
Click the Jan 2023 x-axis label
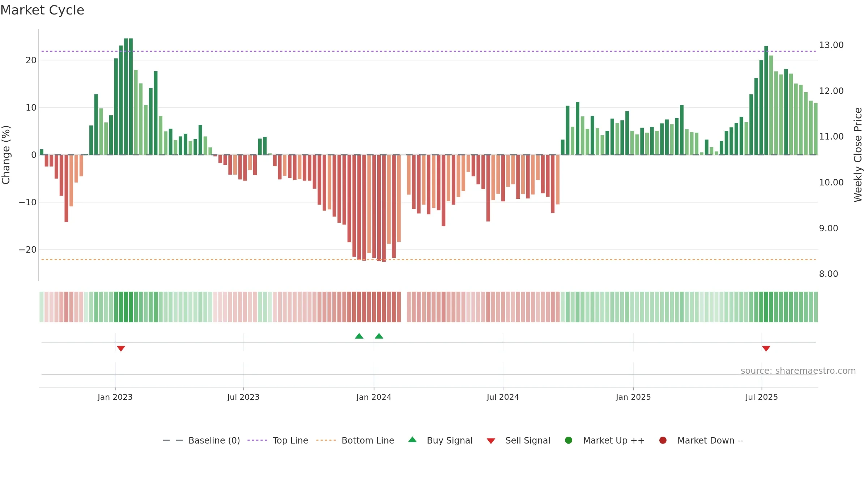pyautogui.click(x=115, y=397)
